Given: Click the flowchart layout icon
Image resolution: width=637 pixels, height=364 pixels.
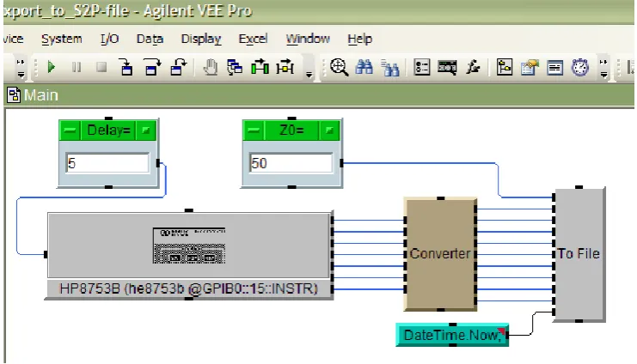Looking at the screenshot, I should click(x=505, y=67).
